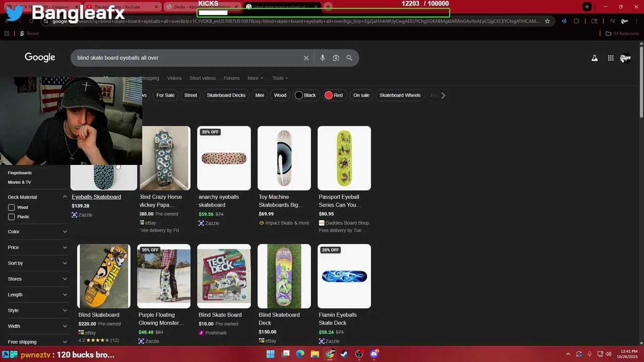Apply the Street filter chip
The width and height of the screenshot is (644, 362).
tap(191, 95)
